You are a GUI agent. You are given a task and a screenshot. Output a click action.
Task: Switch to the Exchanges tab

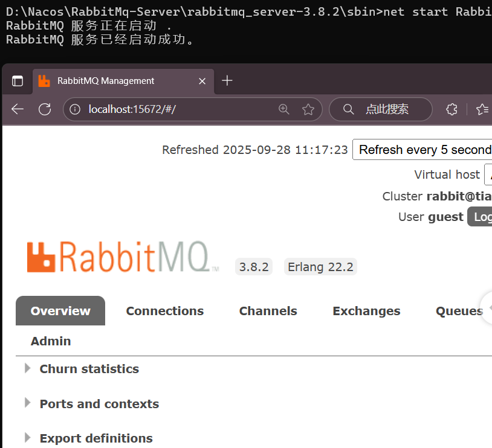pyautogui.click(x=366, y=311)
